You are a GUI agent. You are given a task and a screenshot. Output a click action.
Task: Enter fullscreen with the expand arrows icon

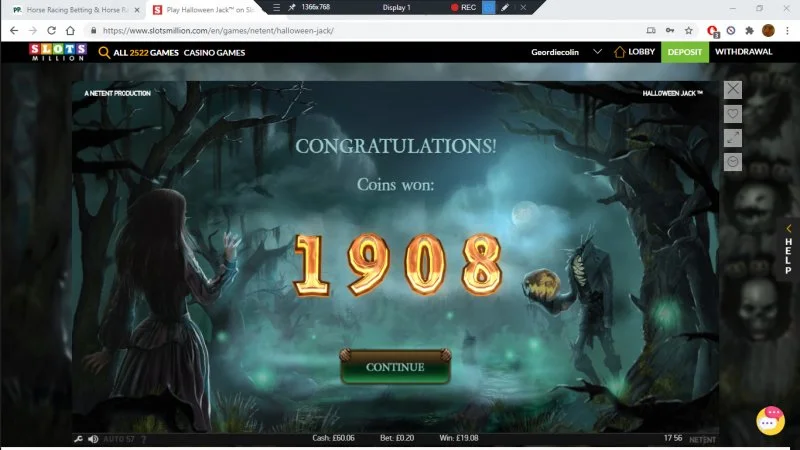[733, 138]
